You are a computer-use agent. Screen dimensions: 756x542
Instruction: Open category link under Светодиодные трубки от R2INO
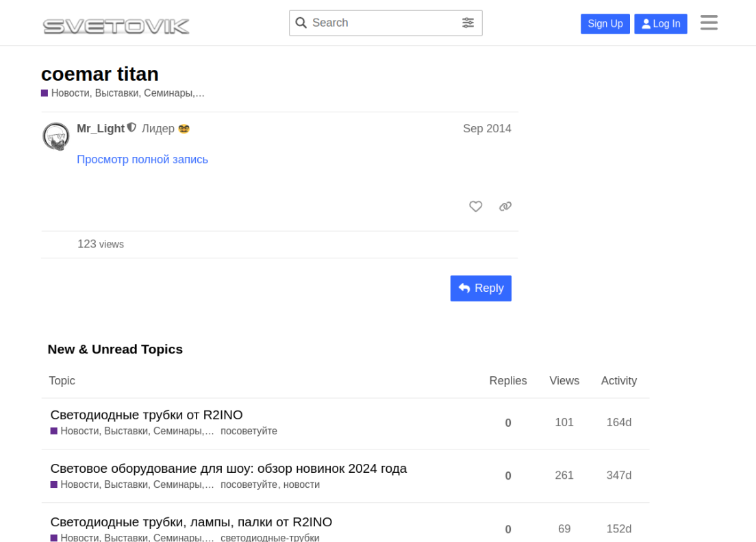[132, 431]
